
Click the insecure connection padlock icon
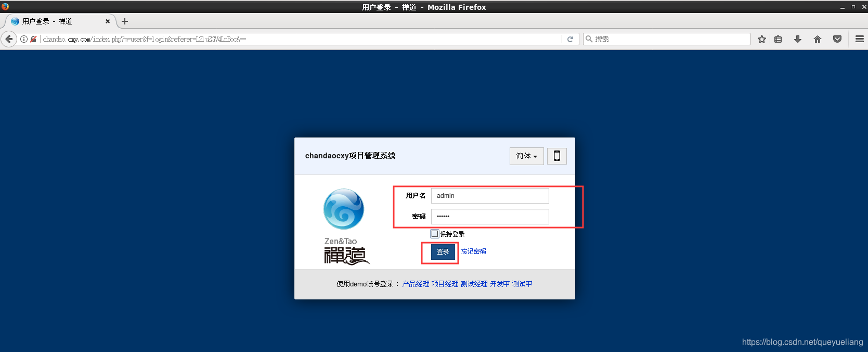coord(33,39)
